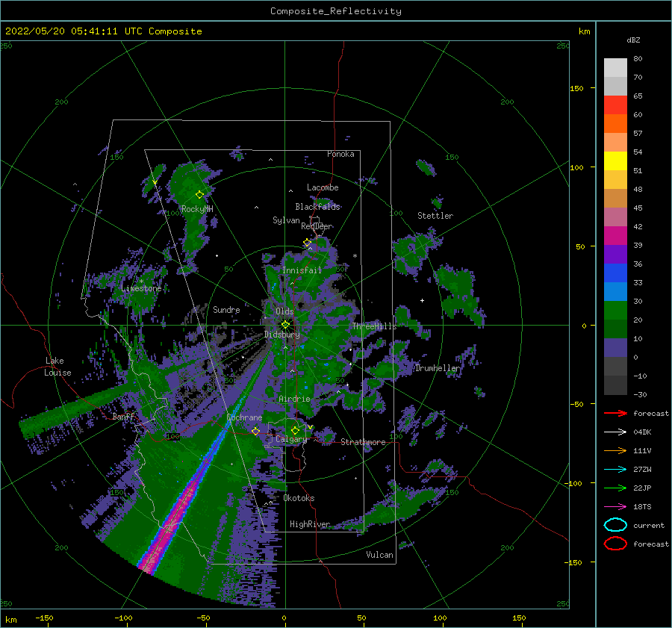The width and height of the screenshot is (672, 628).
Task: Click the Stettler label
Action: [435, 216]
